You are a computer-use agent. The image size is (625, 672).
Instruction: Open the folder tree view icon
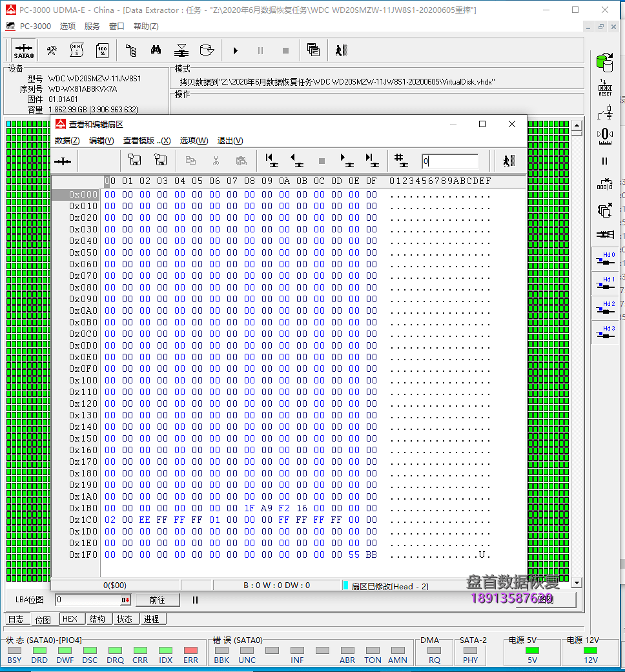tap(130, 50)
